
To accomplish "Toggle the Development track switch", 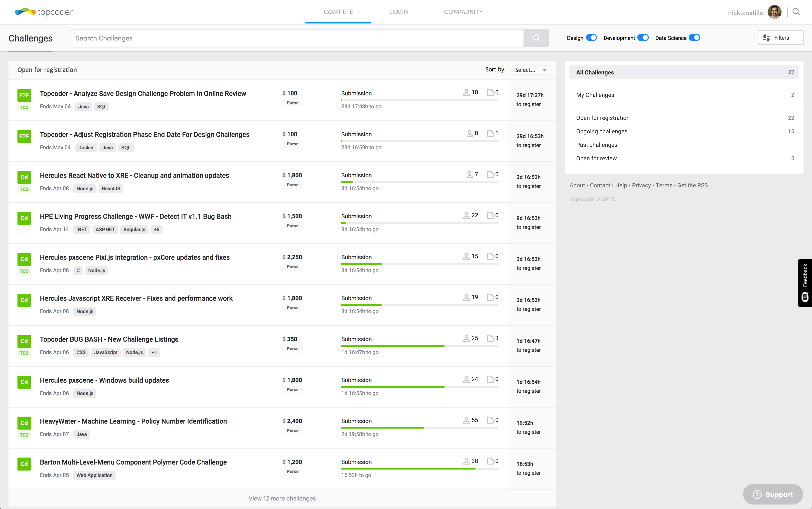I will click(x=643, y=38).
